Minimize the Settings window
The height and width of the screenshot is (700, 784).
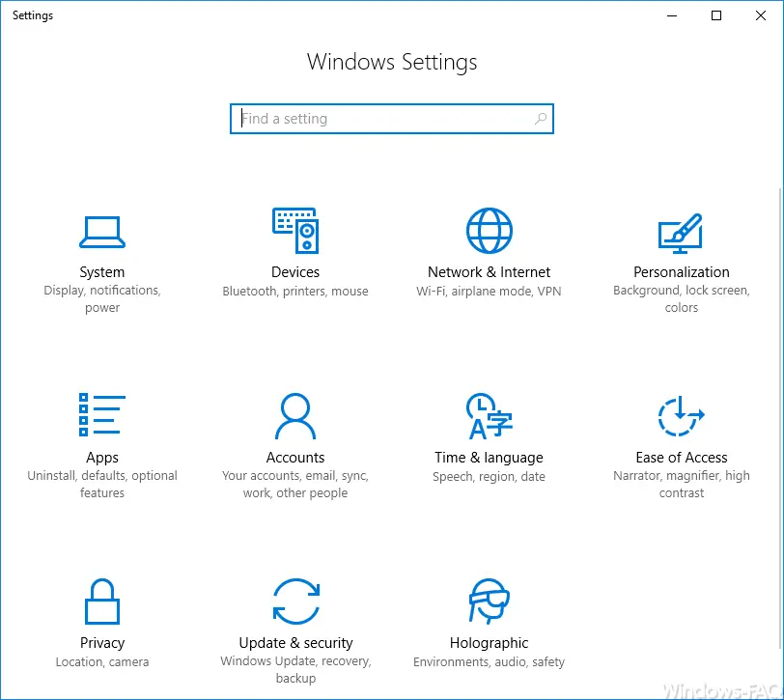pos(672,15)
